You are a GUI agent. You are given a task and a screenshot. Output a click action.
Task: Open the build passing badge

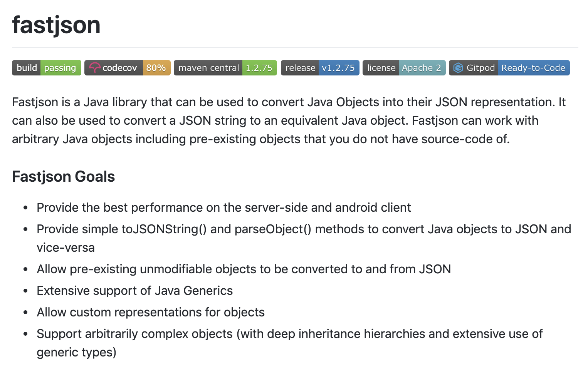(47, 68)
